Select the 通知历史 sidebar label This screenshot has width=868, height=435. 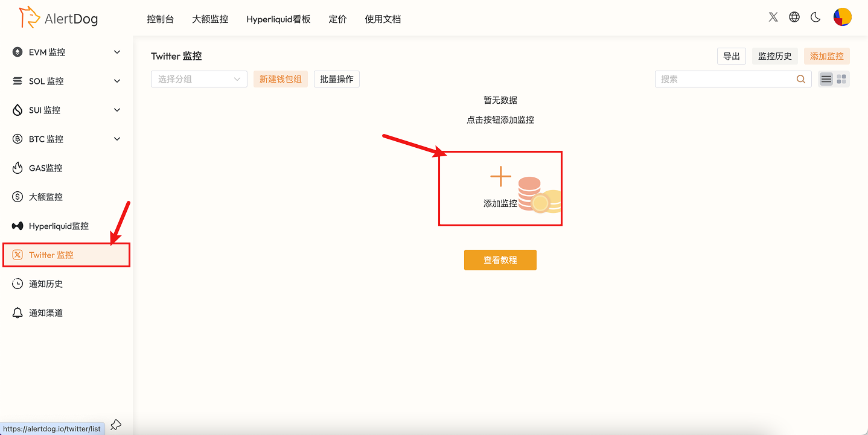tap(46, 284)
